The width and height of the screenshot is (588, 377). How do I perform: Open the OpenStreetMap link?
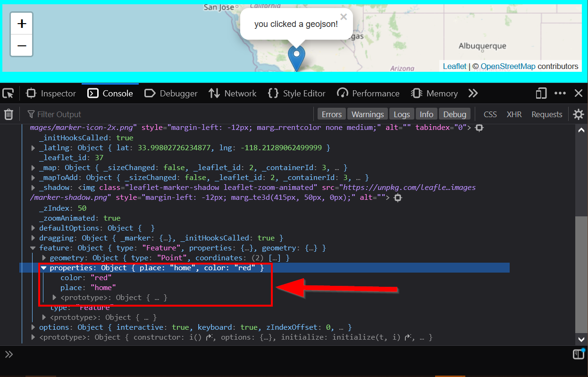[508, 66]
